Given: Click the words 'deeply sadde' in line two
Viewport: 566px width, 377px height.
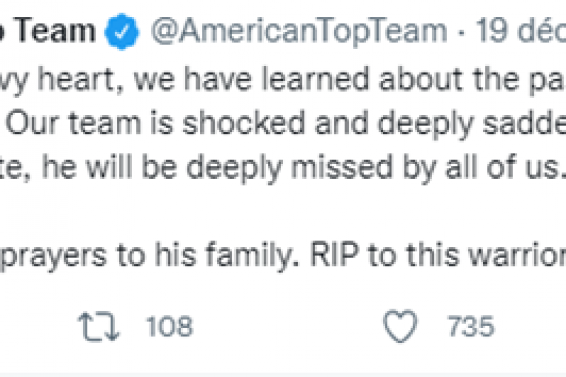Looking at the screenshot, I should point(471,124).
